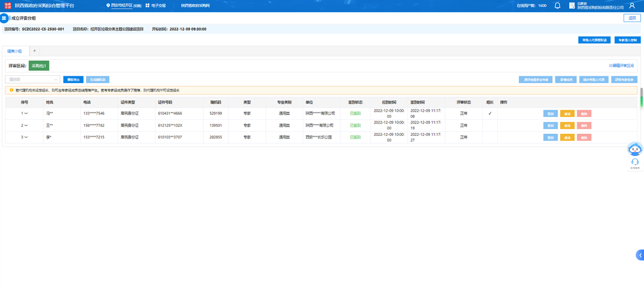644x291 pixels.
Task: Select the green 采购包1 tag
Action: click(39, 66)
